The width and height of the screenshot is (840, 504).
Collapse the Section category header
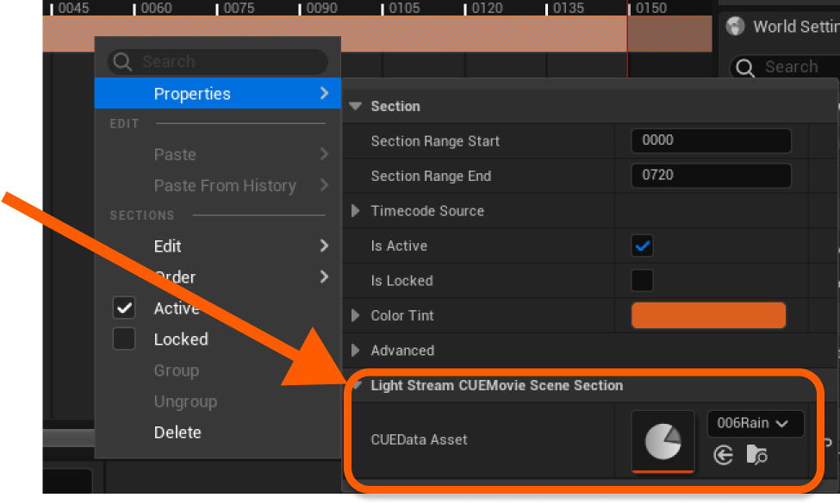point(355,106)
